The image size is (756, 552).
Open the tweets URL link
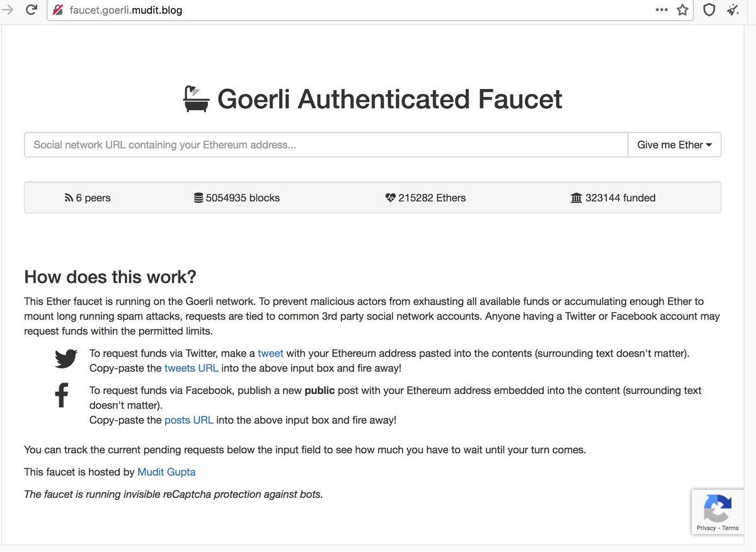click(192, 368)
